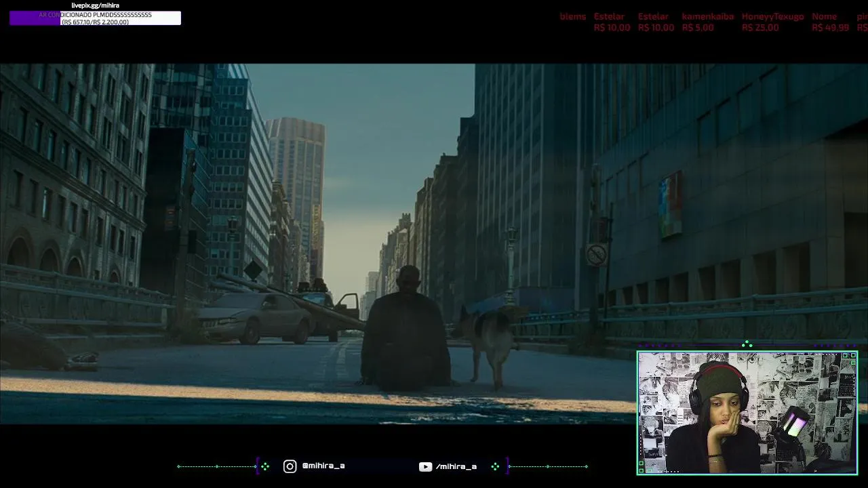Click the kamenkaiba donor name

point(707,16)
